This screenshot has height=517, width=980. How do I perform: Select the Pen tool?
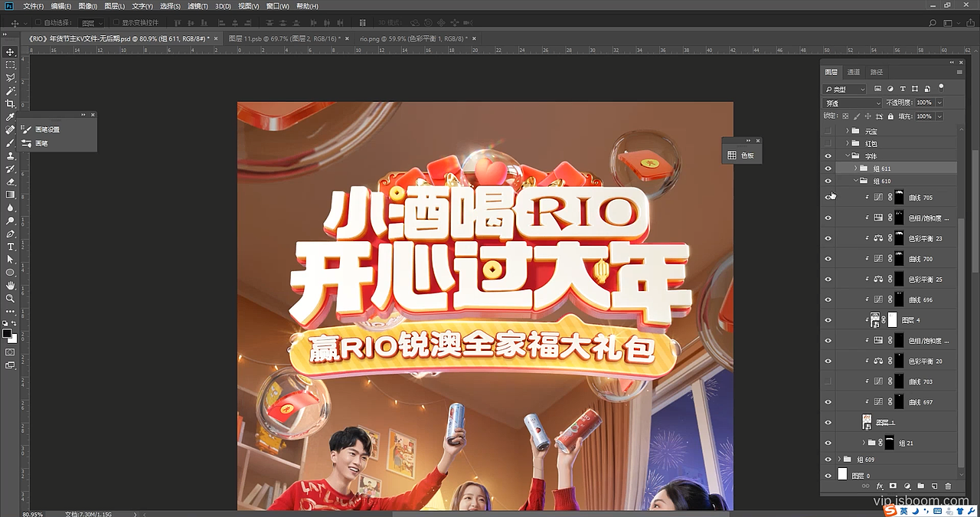(x=11, y=234)
